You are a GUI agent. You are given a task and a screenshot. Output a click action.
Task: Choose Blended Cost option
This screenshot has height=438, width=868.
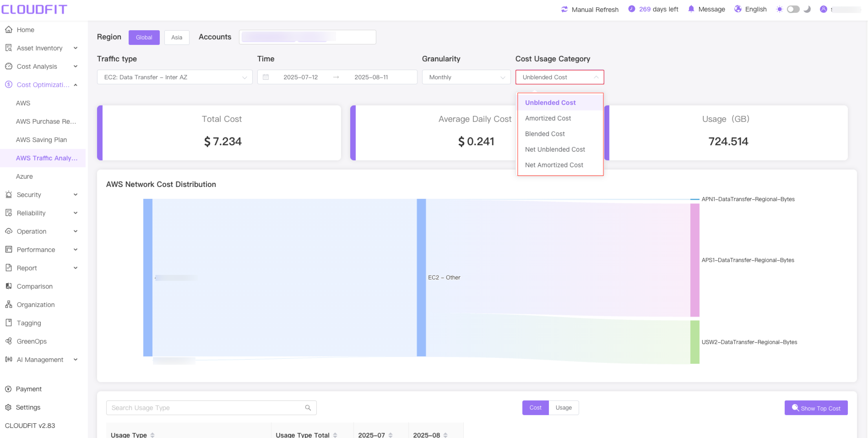[560, 134]
